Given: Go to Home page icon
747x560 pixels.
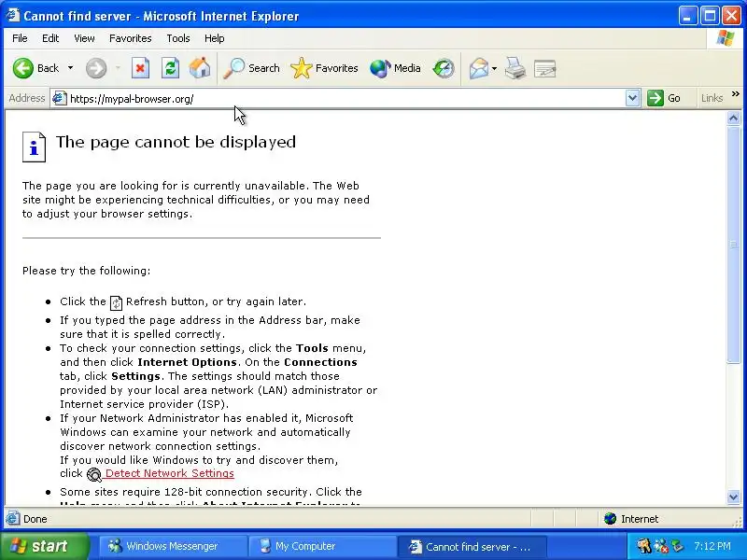Looking at the screenshot, I should click(x=200, y=67).
